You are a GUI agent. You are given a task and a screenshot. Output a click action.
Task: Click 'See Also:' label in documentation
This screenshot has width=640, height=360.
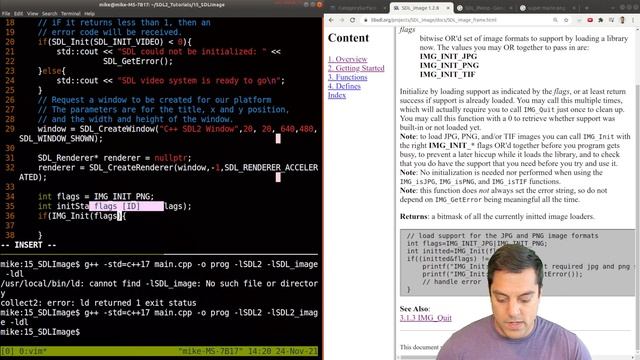(415, 309)
